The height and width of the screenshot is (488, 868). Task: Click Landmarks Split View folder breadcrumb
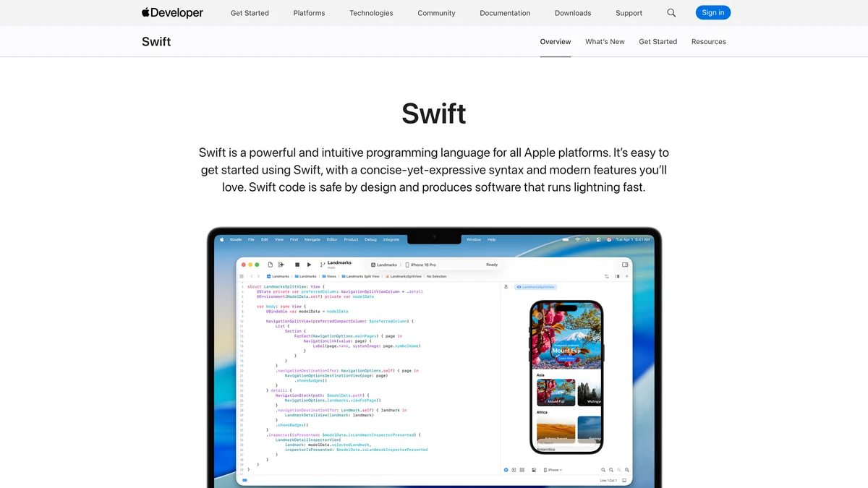(360, 276)
